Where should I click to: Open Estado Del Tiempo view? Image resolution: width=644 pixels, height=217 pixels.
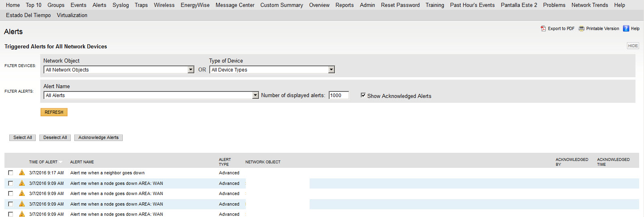click(28, 15)
